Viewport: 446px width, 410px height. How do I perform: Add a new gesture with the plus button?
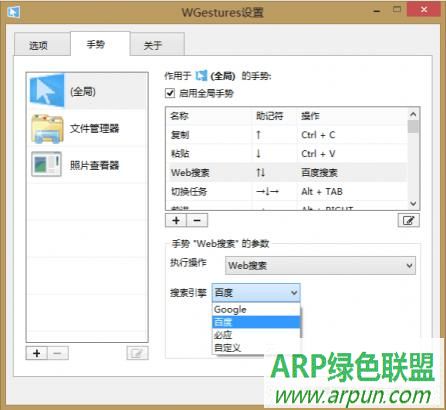pyautogui.click(x=176, y=220)
